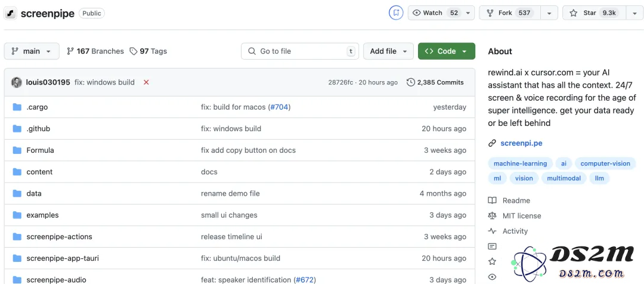
Task: Open pull request #704 link
Action: click(x=279, y=107)
